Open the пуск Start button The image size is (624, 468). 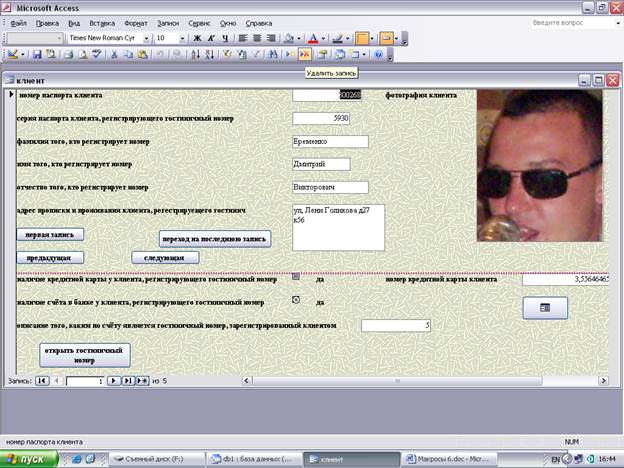pos(29,459)
